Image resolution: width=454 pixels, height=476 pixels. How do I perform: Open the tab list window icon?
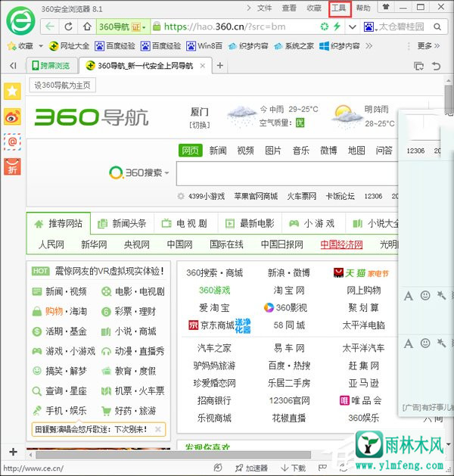click(x=418, y=66)
